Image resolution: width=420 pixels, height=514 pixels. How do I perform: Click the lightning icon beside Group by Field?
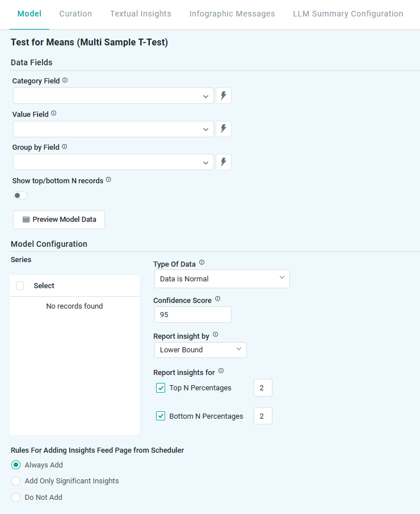pos(224,162)
